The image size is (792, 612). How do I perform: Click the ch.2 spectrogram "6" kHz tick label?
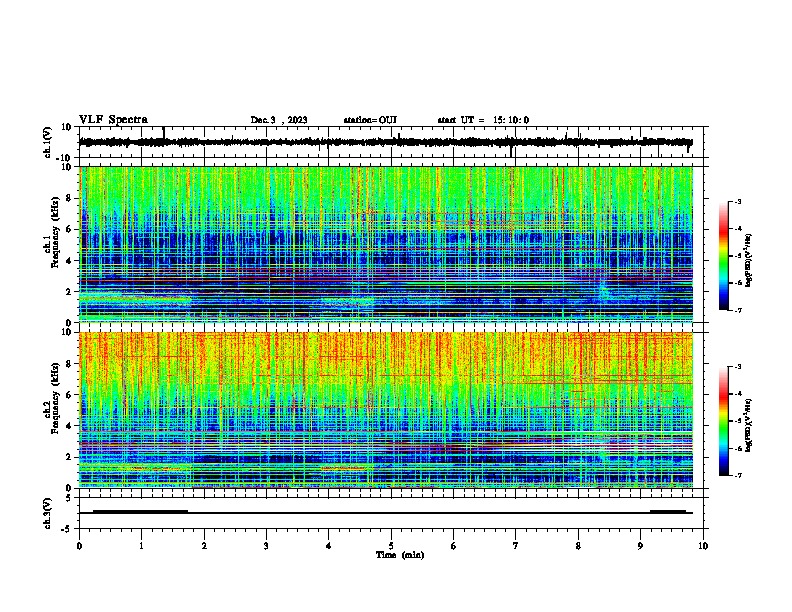click(x=69, y=395)
